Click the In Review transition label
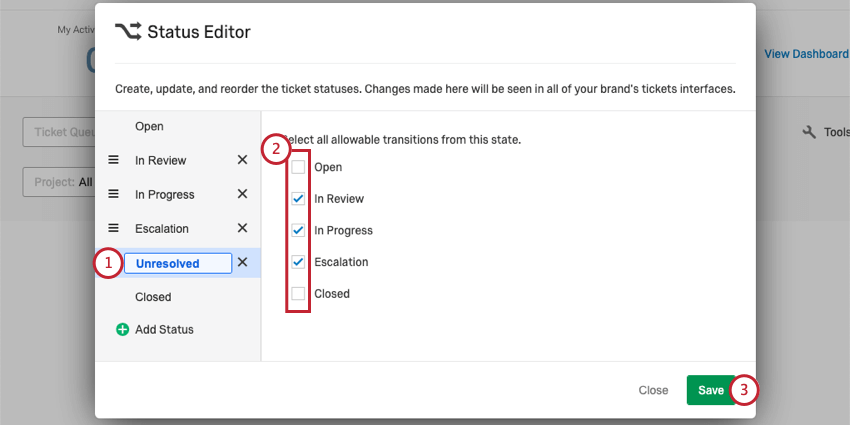This screenshot has width=850, height=425. pyautogui.click(x=339, y=199)
